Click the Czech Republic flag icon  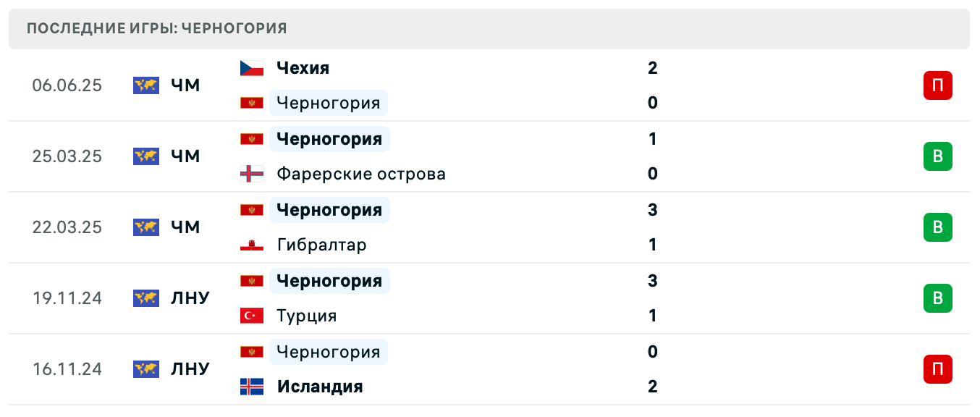(x=252, y=67)
